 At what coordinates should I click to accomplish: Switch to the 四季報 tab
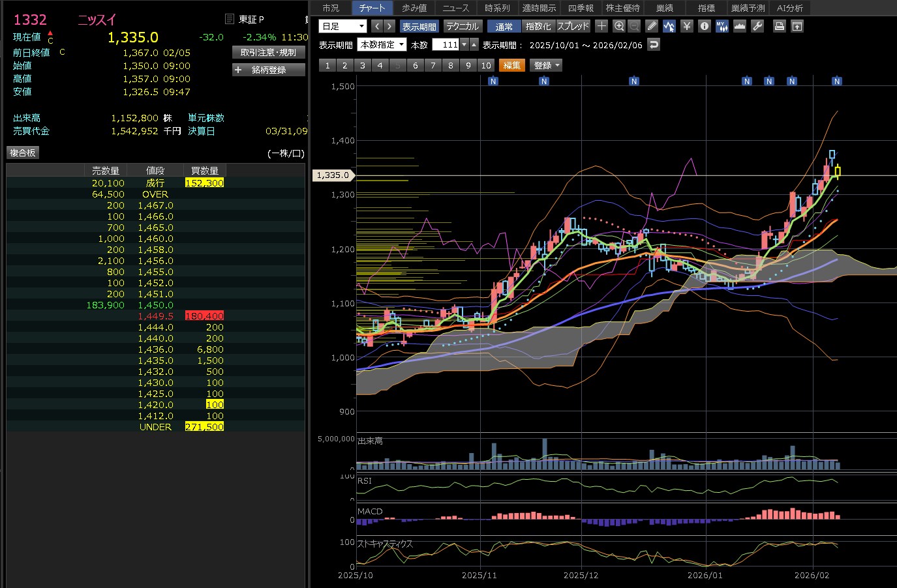pyautogui.click(x=581, y=8)
